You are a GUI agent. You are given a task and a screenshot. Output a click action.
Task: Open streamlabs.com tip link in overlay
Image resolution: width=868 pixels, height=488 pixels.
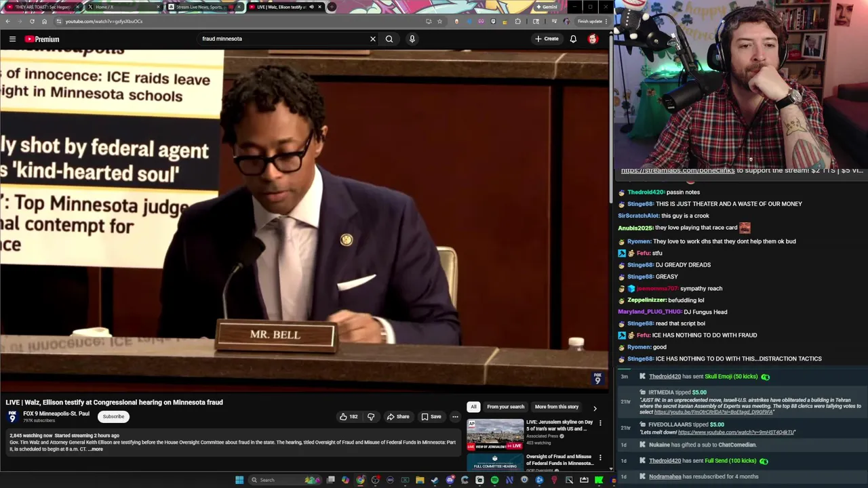tap(677, 171)
